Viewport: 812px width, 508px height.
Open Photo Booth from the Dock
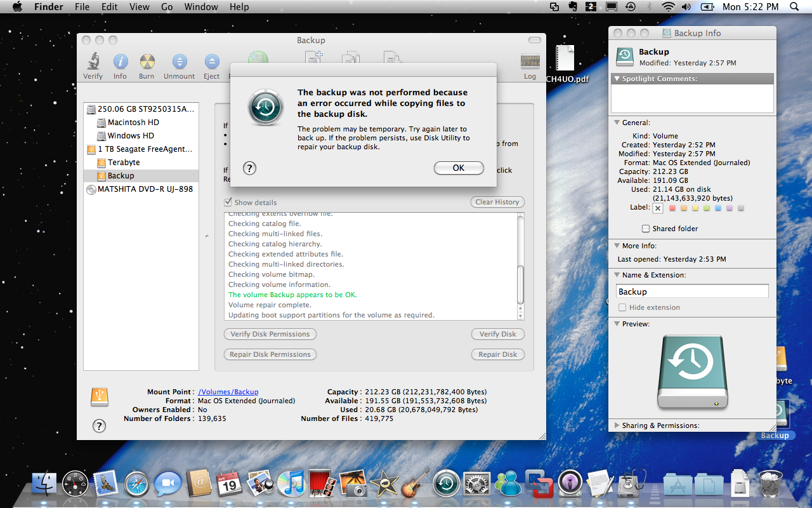[x=322, y=484]
